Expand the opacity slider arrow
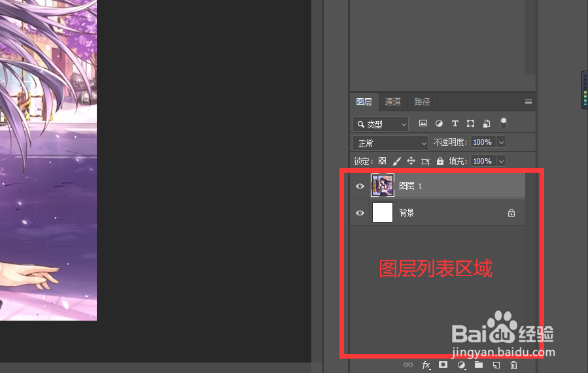Viewport: 588px width, 373px height. [501, 142]
